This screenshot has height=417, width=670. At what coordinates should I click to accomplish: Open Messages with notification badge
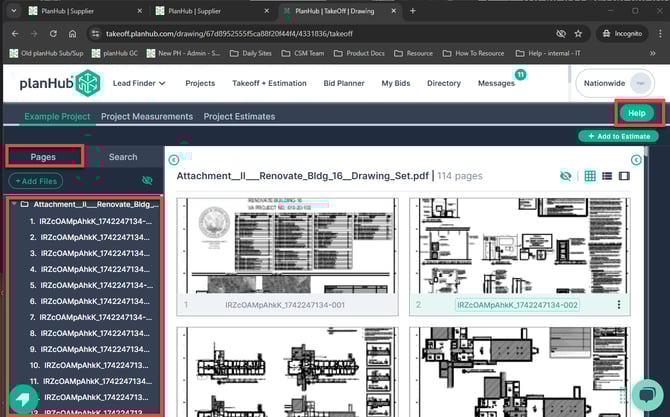click(496, 83)
